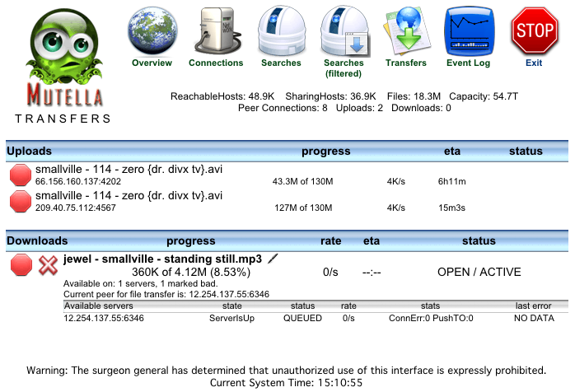This screenshot has height=392, width=575.
Task: Stop the jewel mp3 download with red octagon
Action: coord(21,265)
